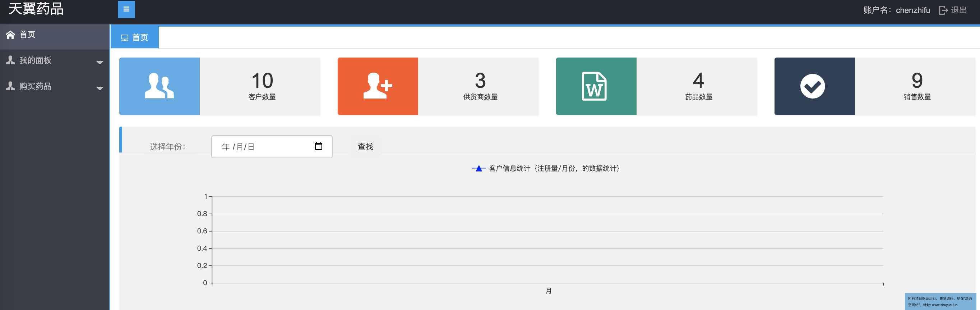
Task: Toggle sidebar with hamburger menu button
Action: click(126, 9)
